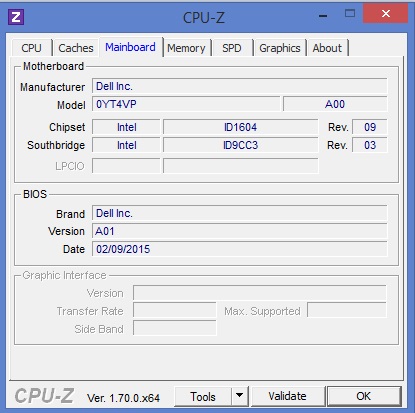415x413 pixels.
Task: Minimize the CPU-Z window
Action: pos(323,15)
